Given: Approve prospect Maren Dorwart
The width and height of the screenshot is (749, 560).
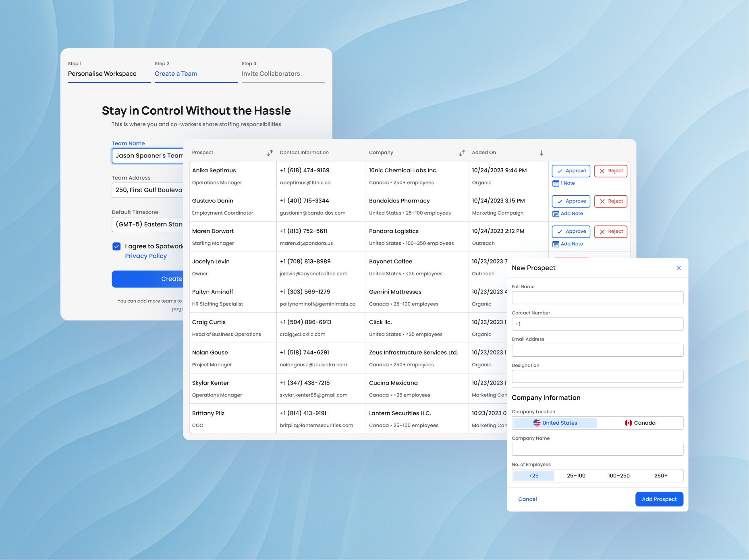Looking at the screenshot, I should [571, 231].
